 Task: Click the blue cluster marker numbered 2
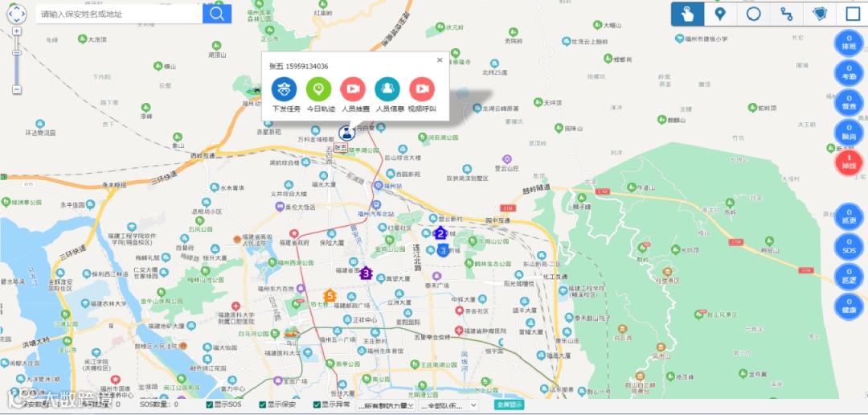click(x=440, y=233)
